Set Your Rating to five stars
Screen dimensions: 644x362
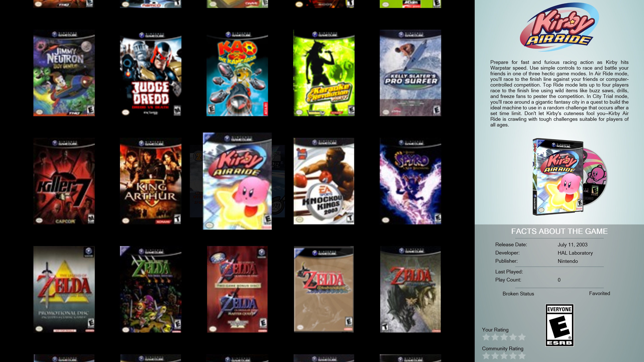pyautogui.click(x=522, y=337)
